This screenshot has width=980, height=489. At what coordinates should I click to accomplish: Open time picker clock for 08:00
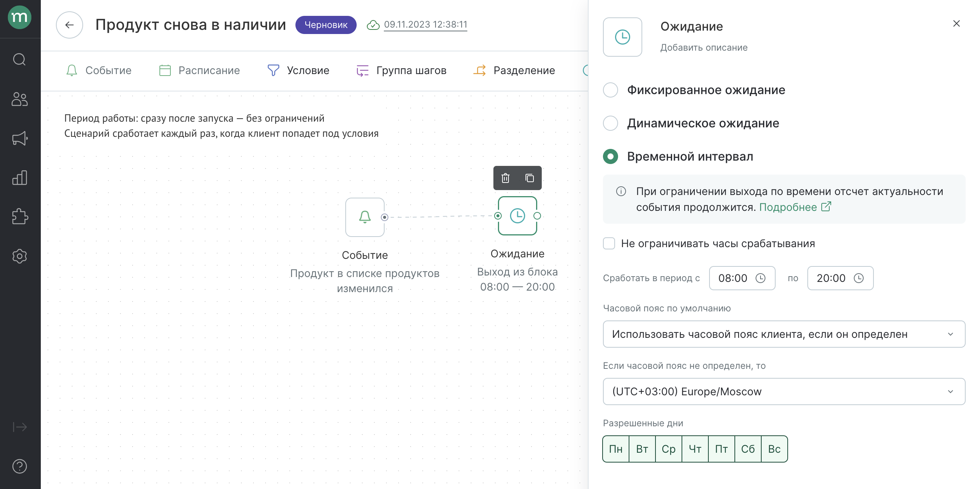761,278
